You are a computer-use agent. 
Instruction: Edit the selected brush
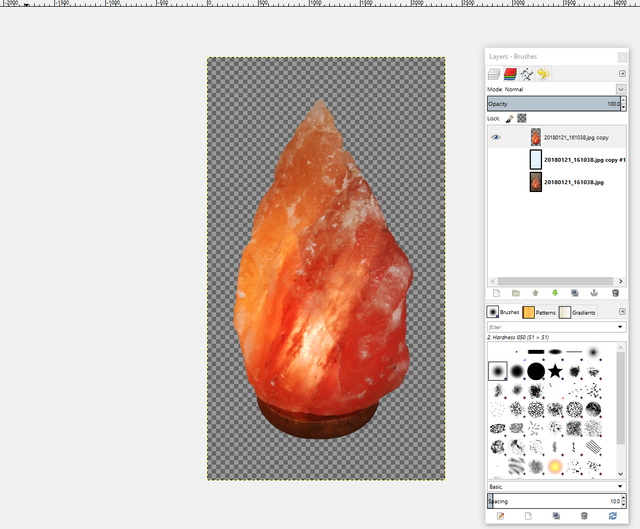(x=500, y=516)
